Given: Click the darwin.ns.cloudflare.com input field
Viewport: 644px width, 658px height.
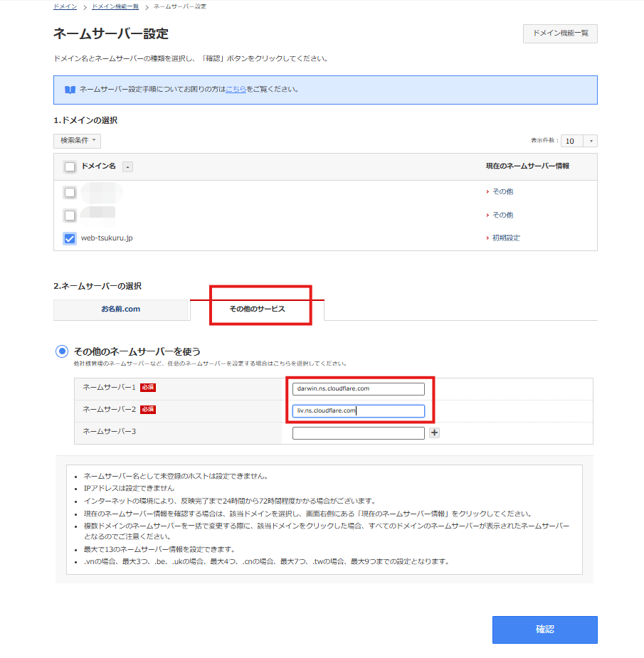Looking at the screenshot, I should point(358,388).
